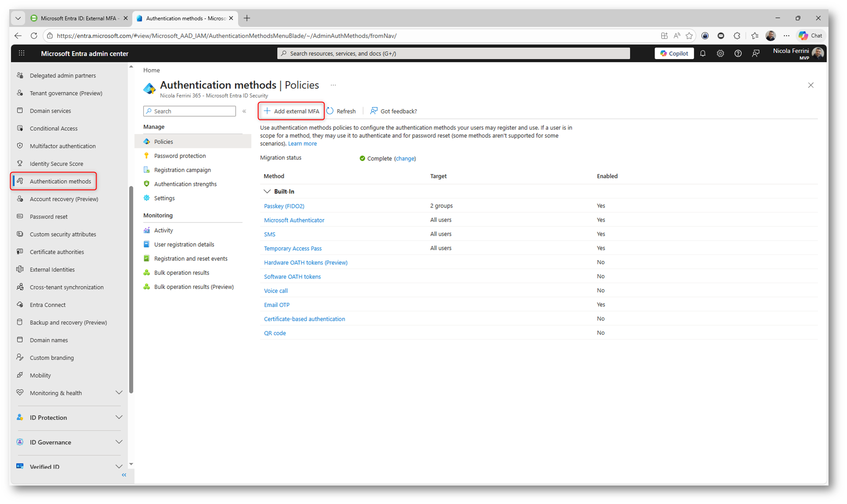The image size is (847, 504).
Task: Expand the ID Governance section
Action: tap(119, 442)
